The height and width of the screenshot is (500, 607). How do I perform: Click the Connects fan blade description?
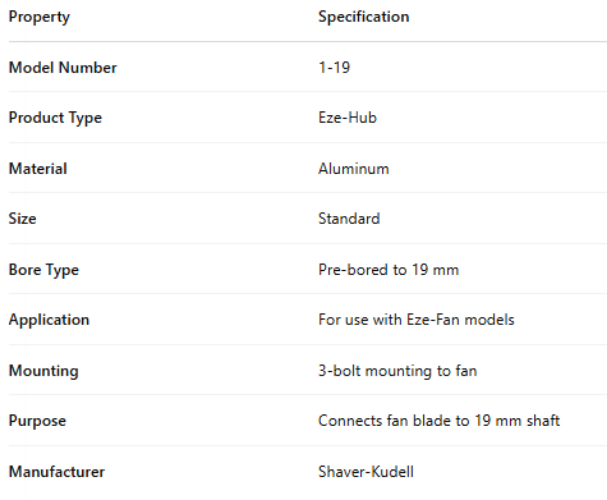tap(439, 421)
